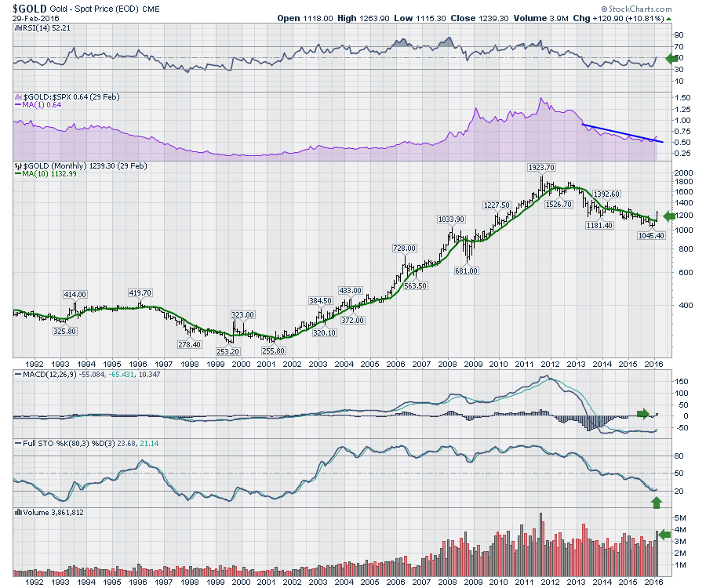The height and width of the screenshot is (588, 706).
Task: Click the Close 1239.30 header value
Action: [479, 19]
